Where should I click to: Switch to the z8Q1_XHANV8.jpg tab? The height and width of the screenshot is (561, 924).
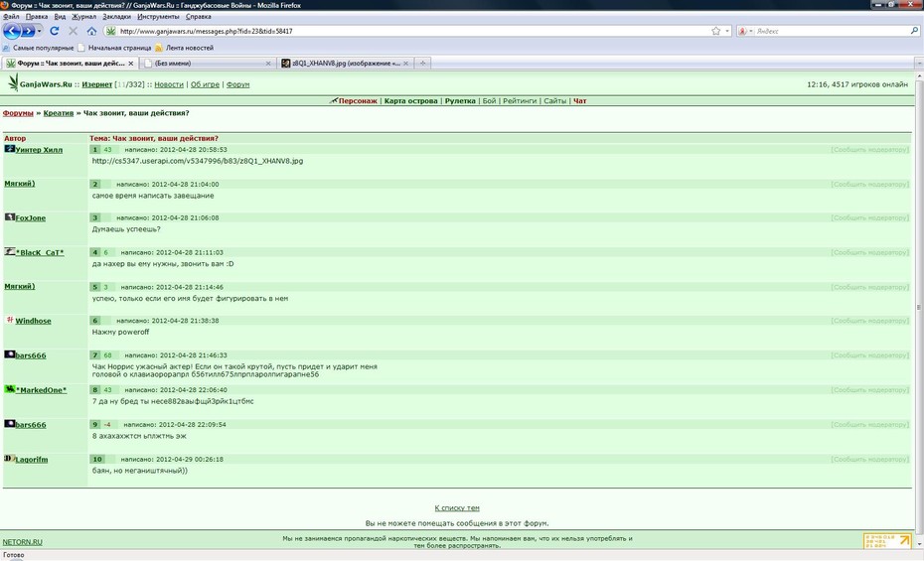(345, 63)
